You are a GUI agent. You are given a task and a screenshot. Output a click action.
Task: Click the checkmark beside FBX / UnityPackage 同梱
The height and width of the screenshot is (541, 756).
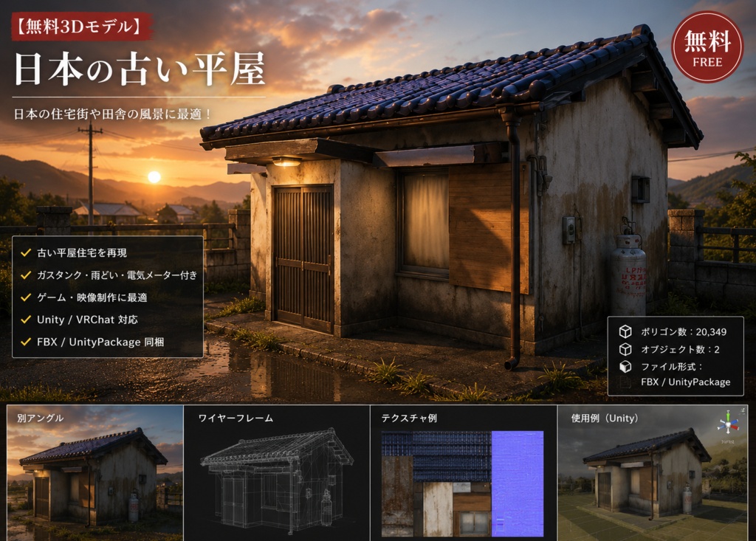pyautogui.click(x=26, y=342)
